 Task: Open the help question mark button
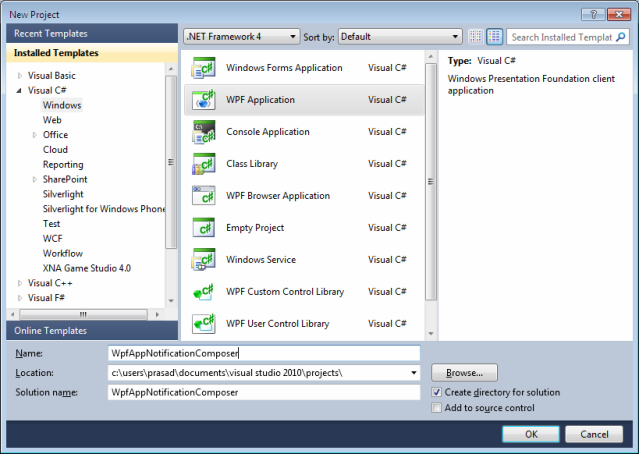(593, 15)
